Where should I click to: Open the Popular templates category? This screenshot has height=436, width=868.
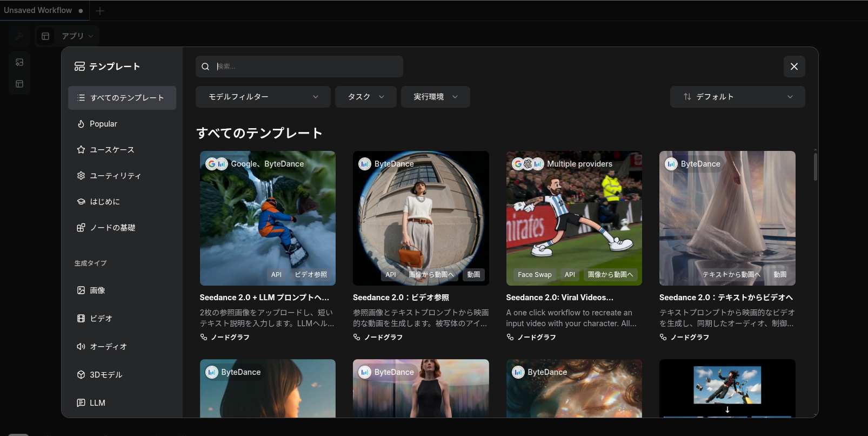(122, 124)
